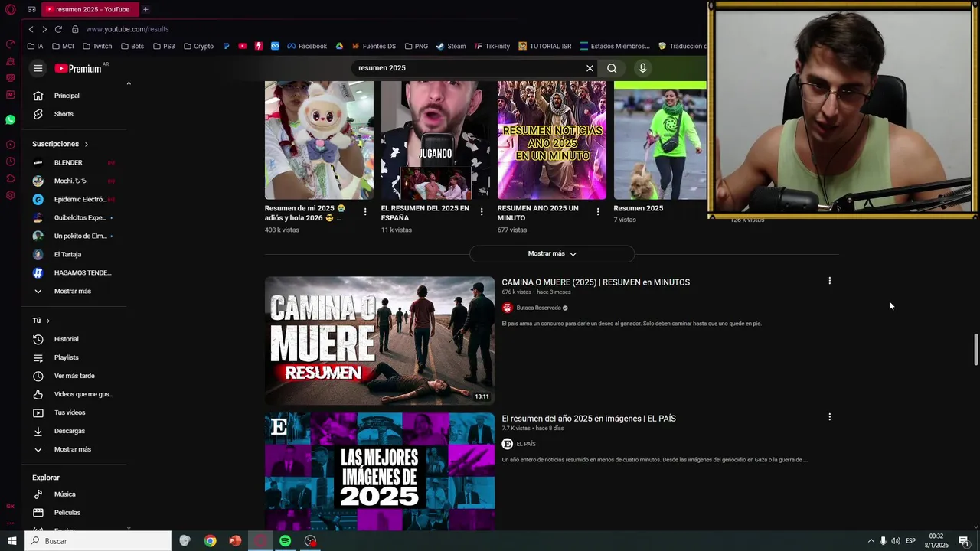
Task: Open 'RESUMEN NOTICIAS ANO 2025' short thumbnail
Action: [552, 140]
